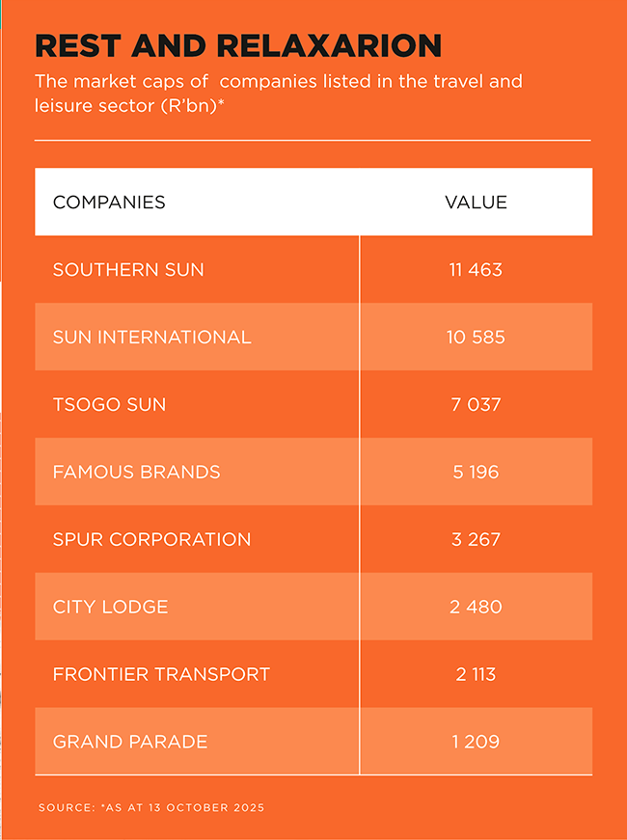This screenshot has height=840, width=627.
Task: Select the FAMOUS BRANDS row label
Action: [136, 473]
